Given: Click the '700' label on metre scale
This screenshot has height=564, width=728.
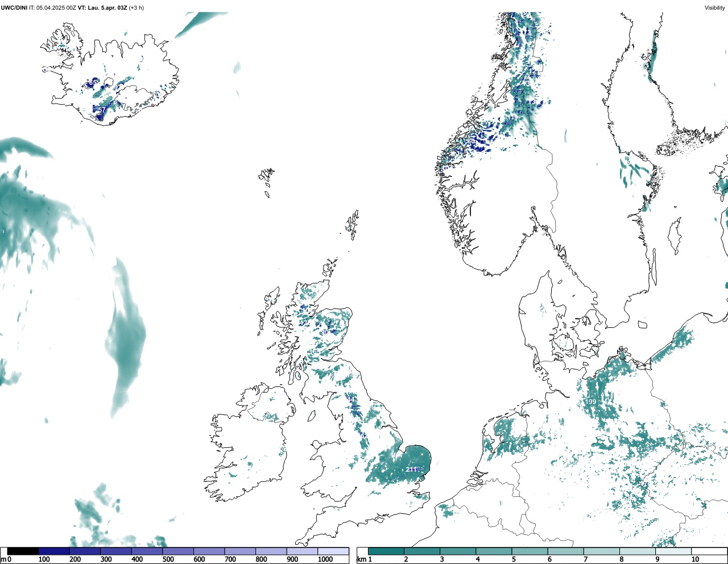Looking at the screenshot, I should [230, 559].
